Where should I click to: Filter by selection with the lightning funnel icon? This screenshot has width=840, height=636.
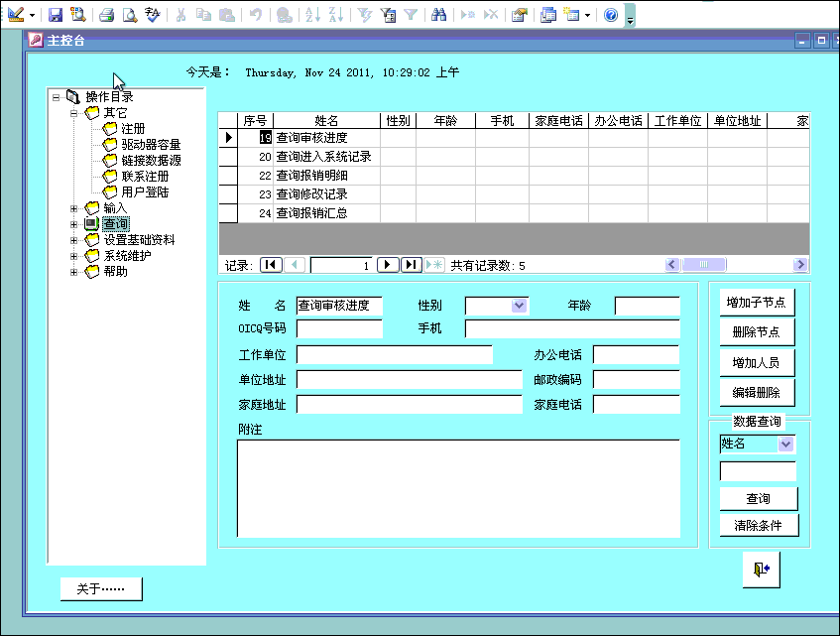click(x=365, y=15)
